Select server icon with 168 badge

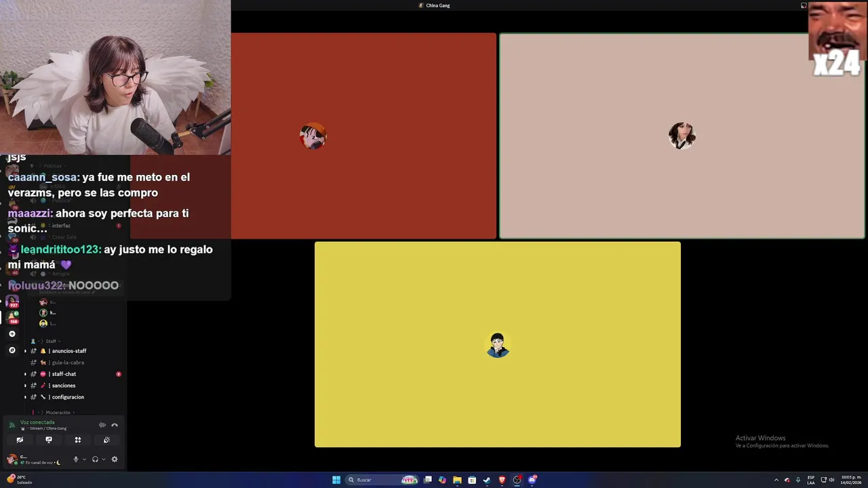coord(12,317)
